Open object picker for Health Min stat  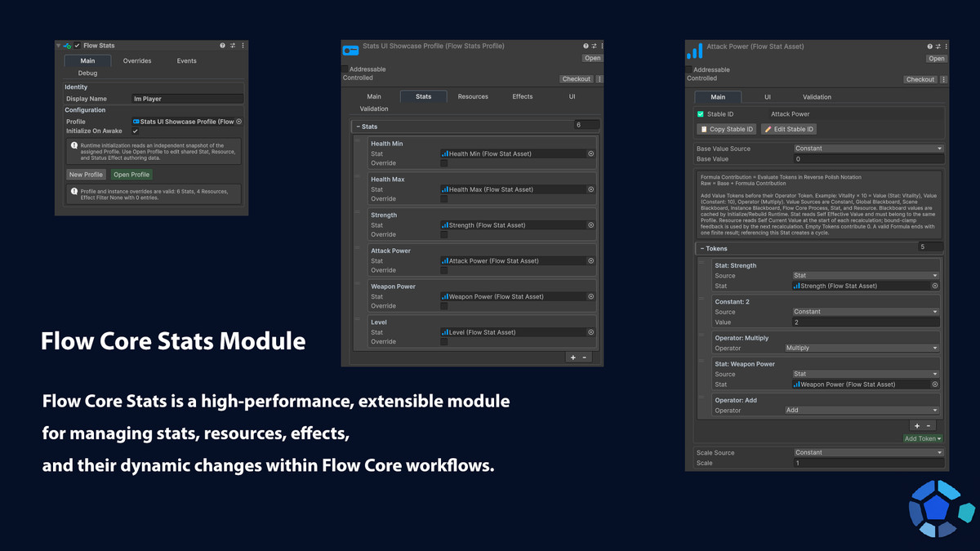point(590,153)
